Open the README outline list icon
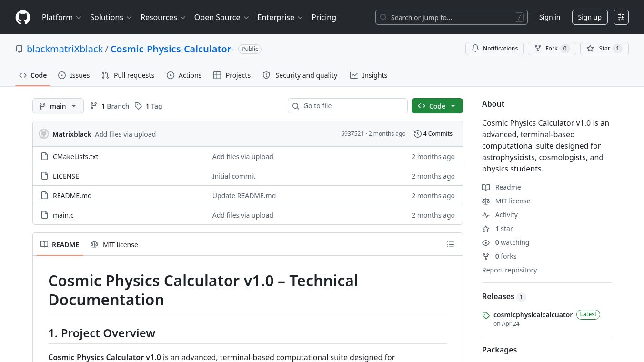644x362 pixels. tap(451, 244)
